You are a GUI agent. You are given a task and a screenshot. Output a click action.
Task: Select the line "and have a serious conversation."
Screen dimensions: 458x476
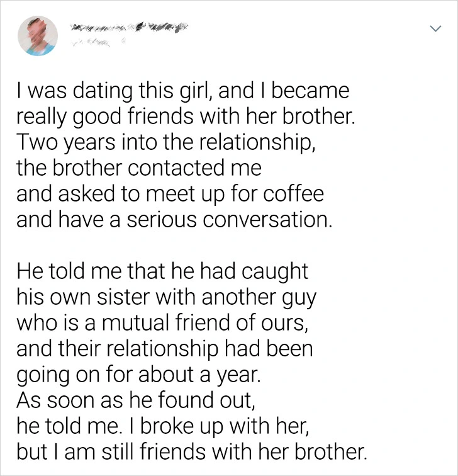click(x=173, y=220)
